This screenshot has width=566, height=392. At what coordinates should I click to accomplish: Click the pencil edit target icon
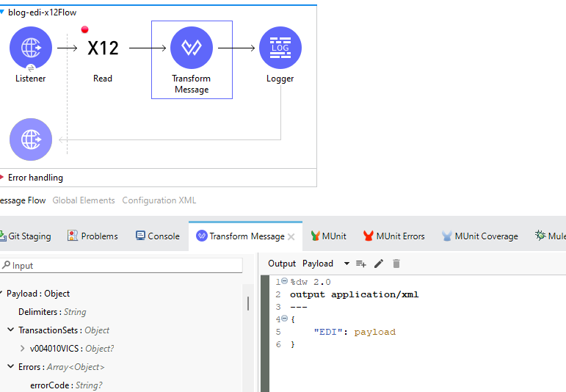pos(379,264)
